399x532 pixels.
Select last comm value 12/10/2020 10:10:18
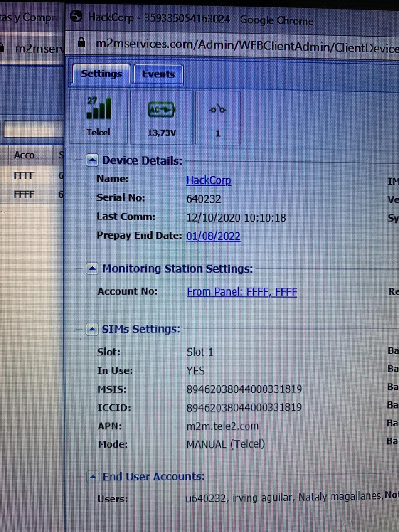tap(236, 217)
